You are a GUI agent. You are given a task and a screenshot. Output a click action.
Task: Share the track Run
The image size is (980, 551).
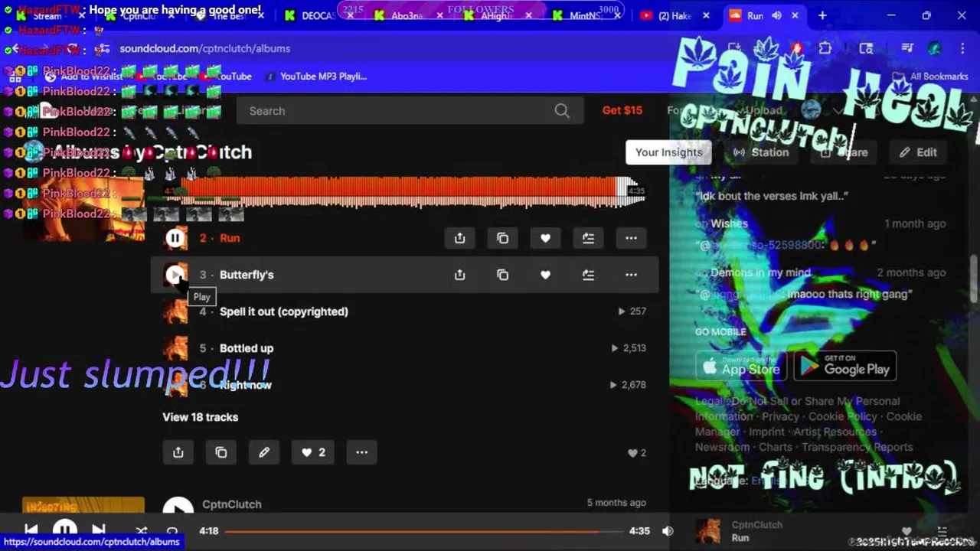459,238
